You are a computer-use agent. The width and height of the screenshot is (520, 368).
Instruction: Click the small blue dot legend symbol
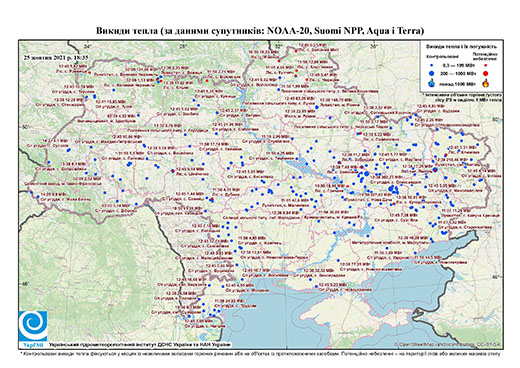(432, 65)
